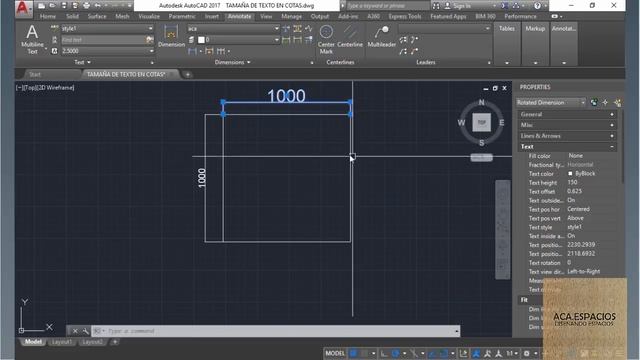Toggle the MODEL space button

coord(335,353)
